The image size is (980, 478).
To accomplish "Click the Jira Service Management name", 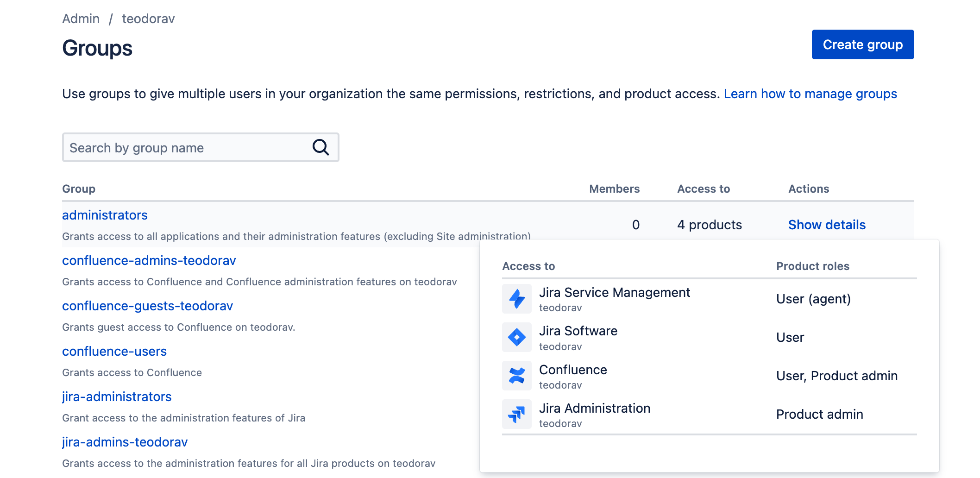I will click(615, 292).
